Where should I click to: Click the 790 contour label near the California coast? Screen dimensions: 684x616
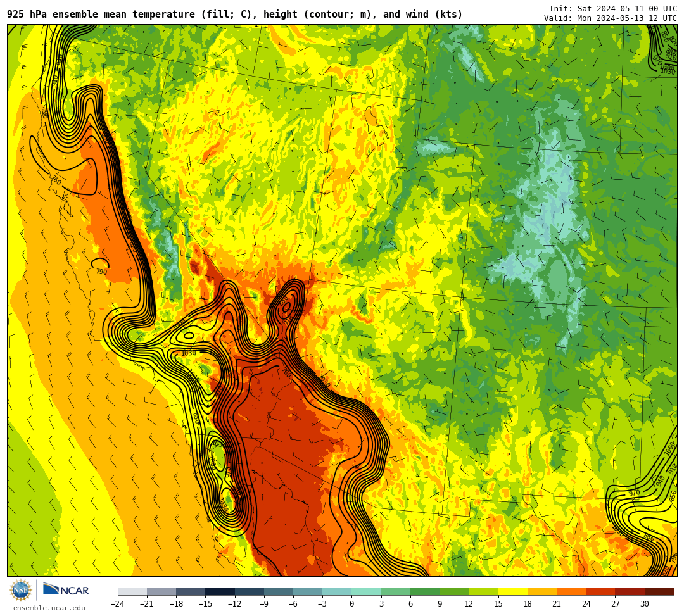click(x=101, y=272)
